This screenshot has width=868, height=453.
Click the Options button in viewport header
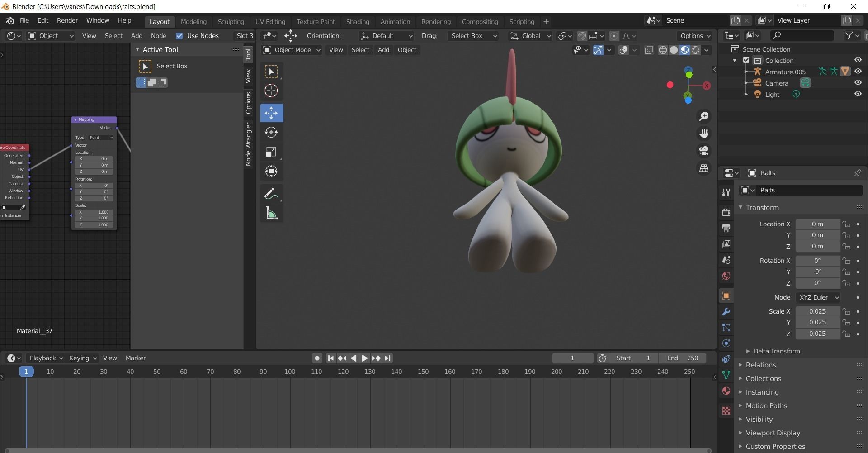tap(695, 36)
